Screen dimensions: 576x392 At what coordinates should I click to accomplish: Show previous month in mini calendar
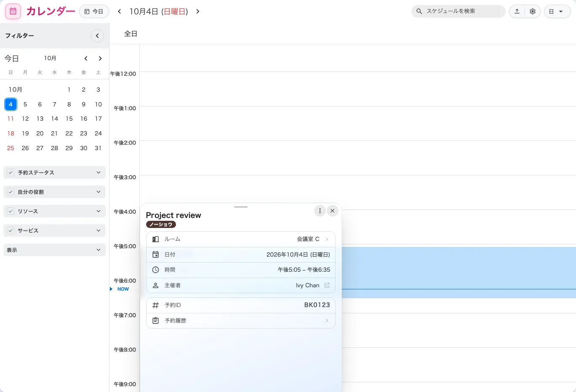coord(86,58)
